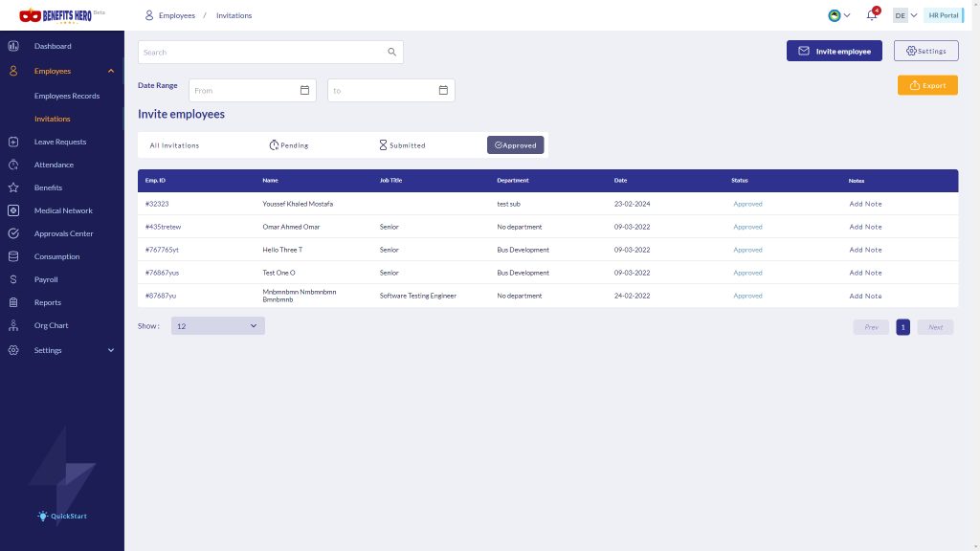980x551 pixels.
Task: Click the HR Portal button
Action: (944, 15)
